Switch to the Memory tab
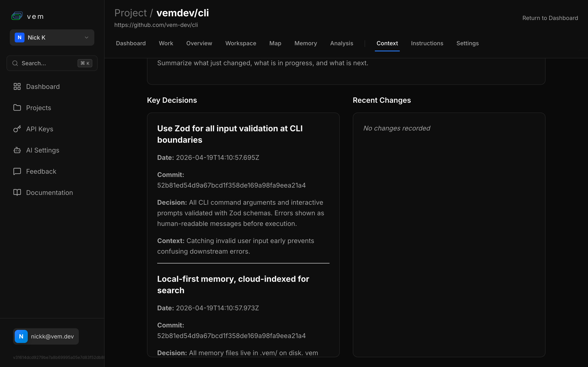The width and height of the screenshot is (588, 367). 305,43
